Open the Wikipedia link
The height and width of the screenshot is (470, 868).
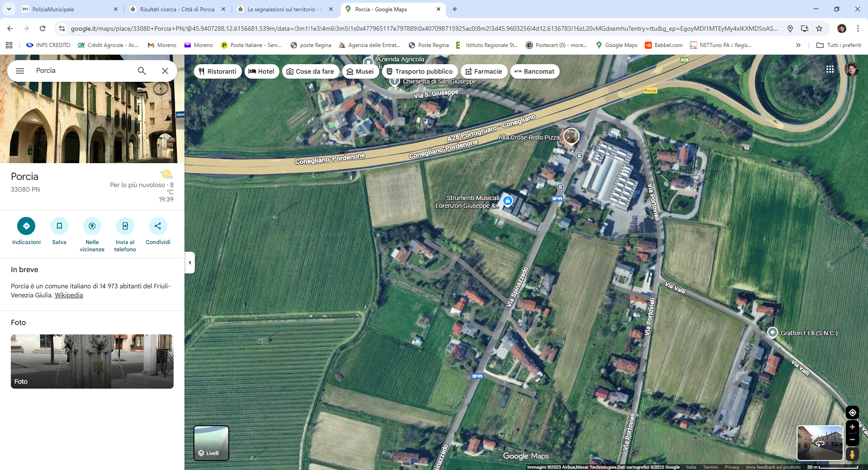click(69, 295)
